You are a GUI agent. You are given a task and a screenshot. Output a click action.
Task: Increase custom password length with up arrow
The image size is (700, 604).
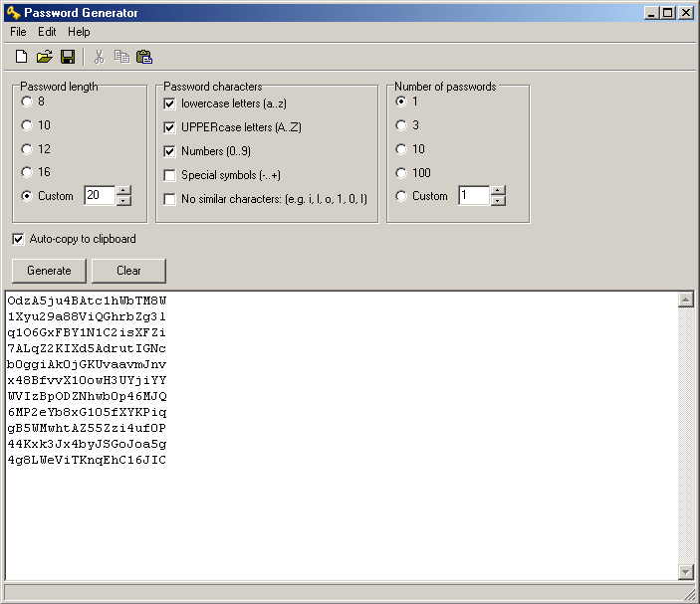pos(123,190)
